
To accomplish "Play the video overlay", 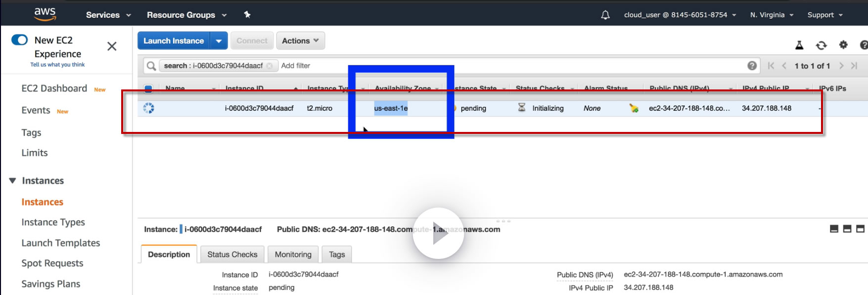I will tap(438, 233).
